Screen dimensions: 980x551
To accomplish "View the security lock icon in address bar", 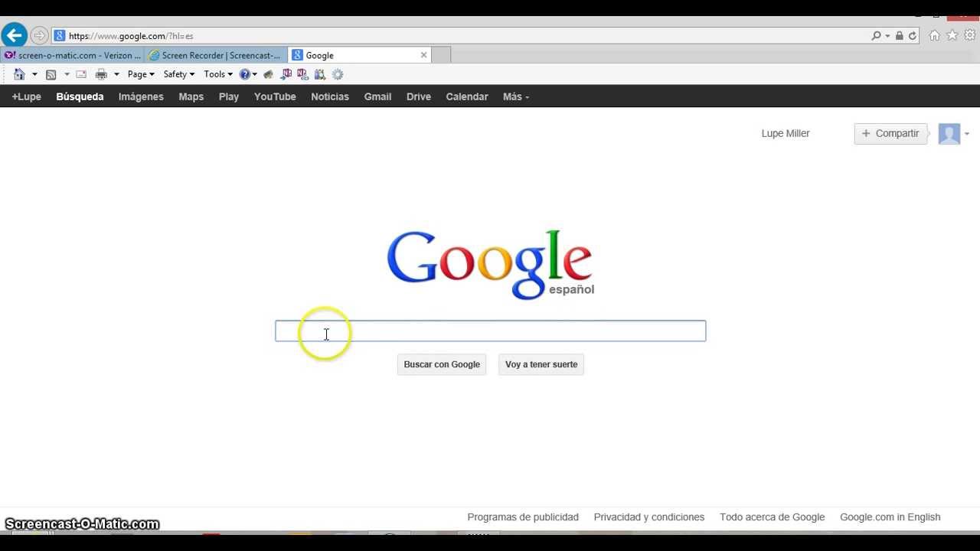I will coord(900,36).
